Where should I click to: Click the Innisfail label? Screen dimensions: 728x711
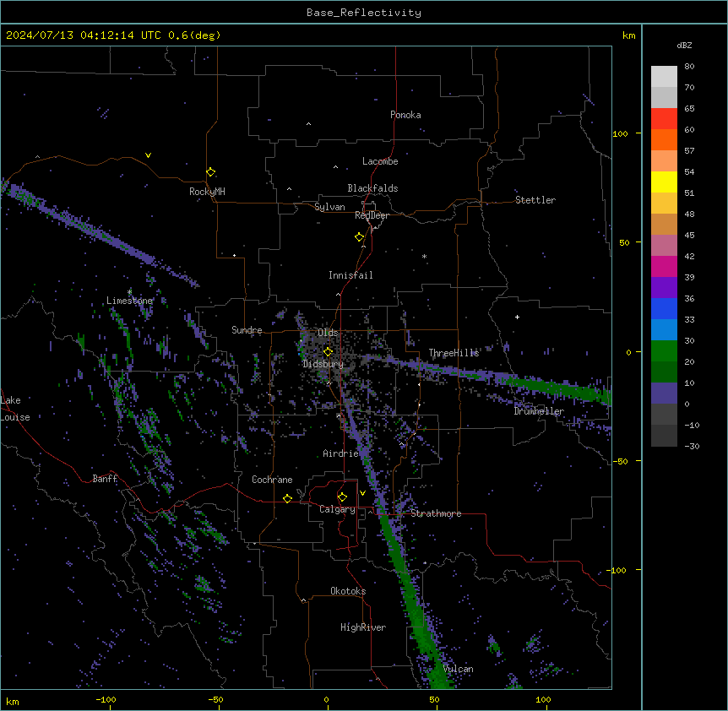[x=350, y=275]
